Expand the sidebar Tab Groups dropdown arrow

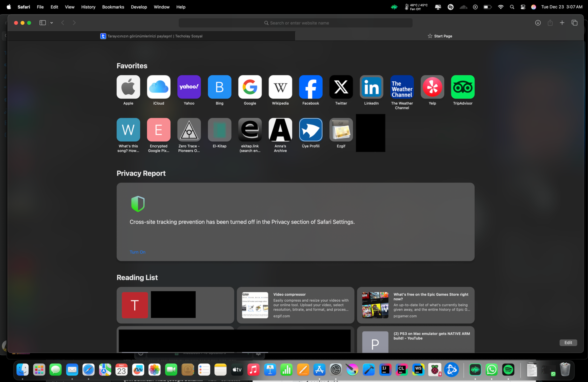pyautogui.click(x=52, y=23)
